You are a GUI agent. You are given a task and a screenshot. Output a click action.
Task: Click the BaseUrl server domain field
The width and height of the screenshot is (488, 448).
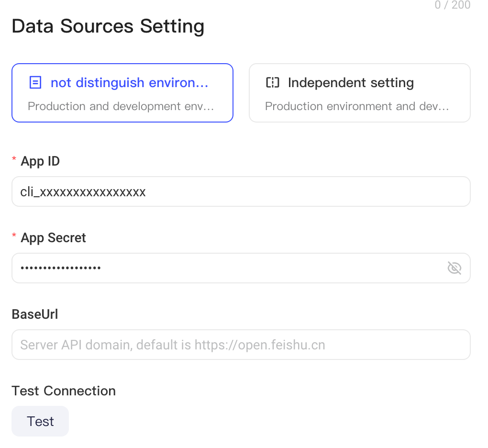(x=241, y=345)
